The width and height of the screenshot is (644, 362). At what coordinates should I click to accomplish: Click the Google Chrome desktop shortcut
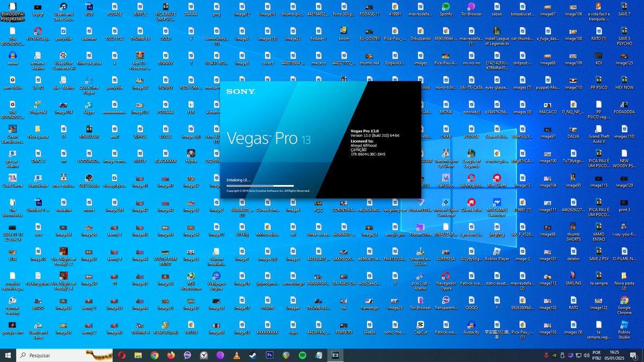[x=624, y=306]
